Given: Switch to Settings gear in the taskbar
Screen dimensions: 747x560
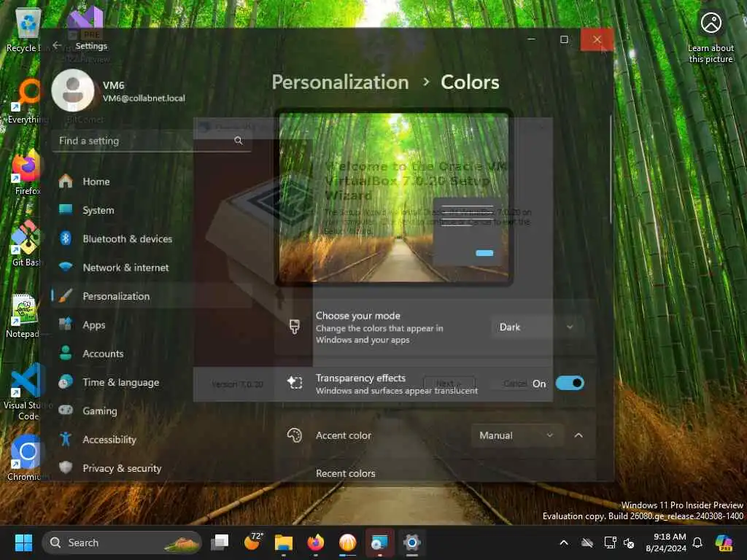Looking at the screenshot, I should [x=412, y=542].
